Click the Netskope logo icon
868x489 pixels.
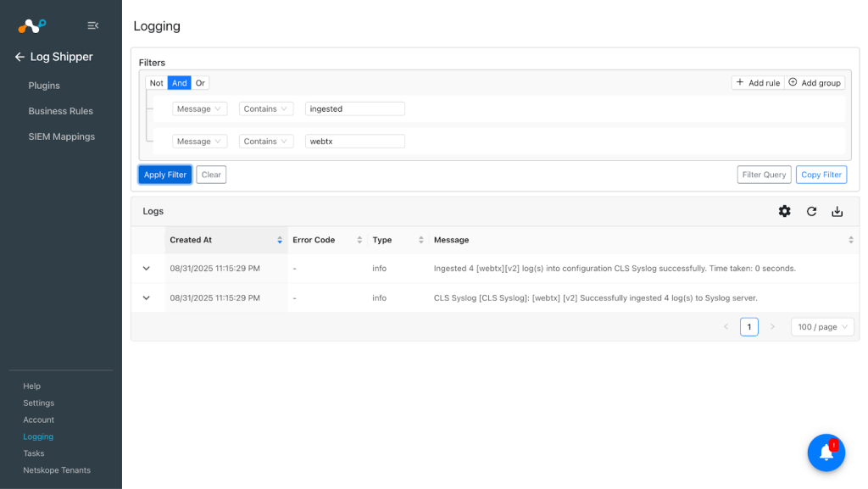pos(31,26)
